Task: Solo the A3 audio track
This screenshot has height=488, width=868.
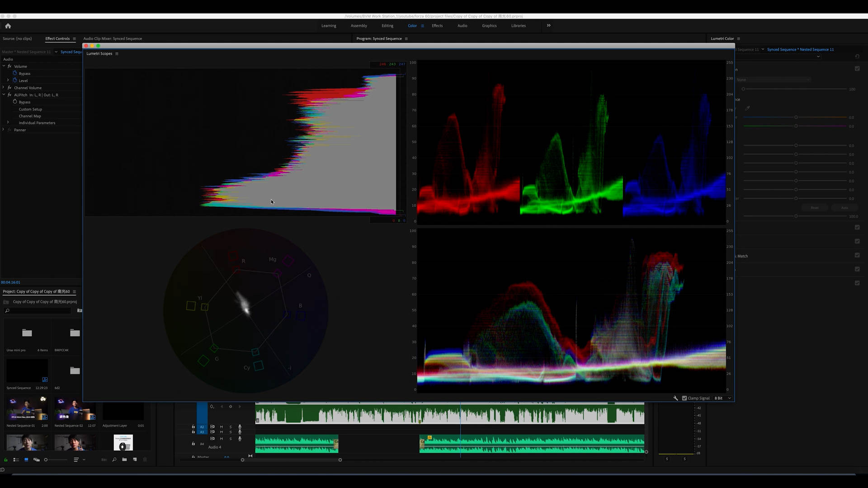Action: coord(231,432)
